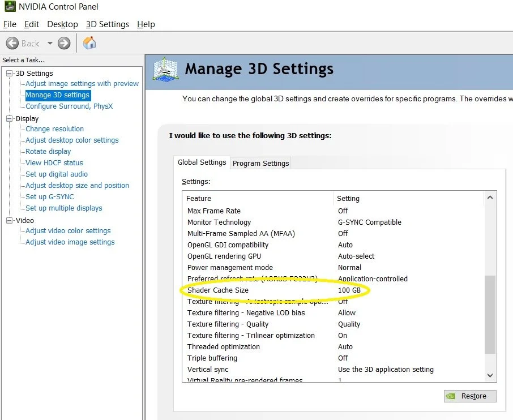Click the settings list scrollbar thumb

[490, 314]
